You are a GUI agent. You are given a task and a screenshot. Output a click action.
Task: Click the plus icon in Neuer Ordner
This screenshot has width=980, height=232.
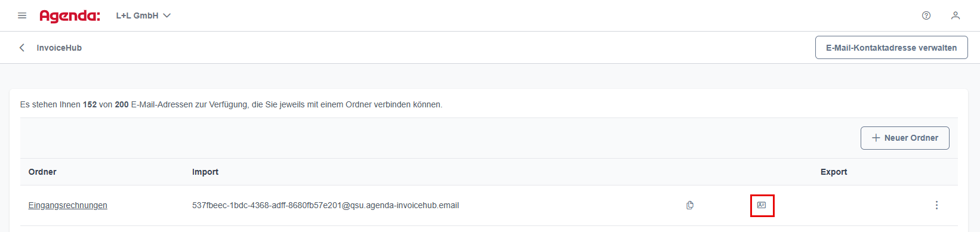[x=876, y=138]
